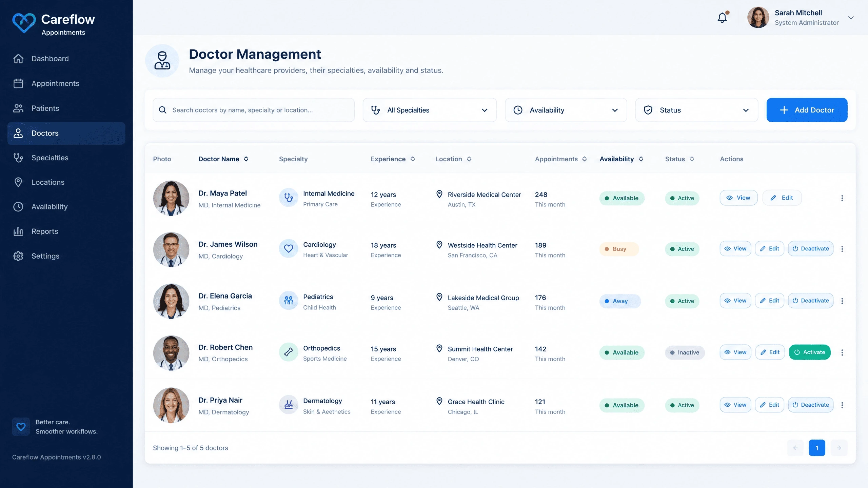Click the Dermatology specialty icon
Screen dimensions: 868x488
click(289, 405)
